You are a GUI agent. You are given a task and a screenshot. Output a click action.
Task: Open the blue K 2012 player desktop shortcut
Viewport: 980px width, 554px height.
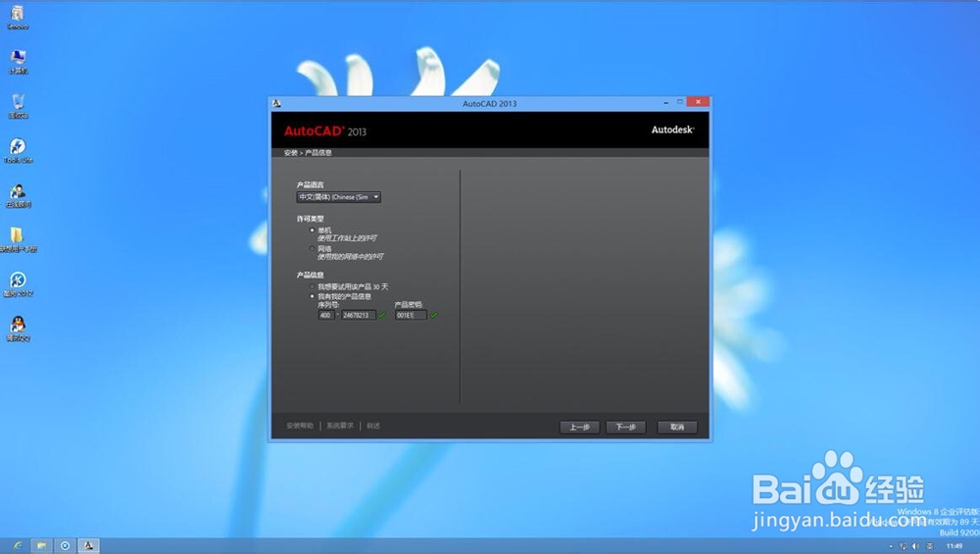(18, 284)
